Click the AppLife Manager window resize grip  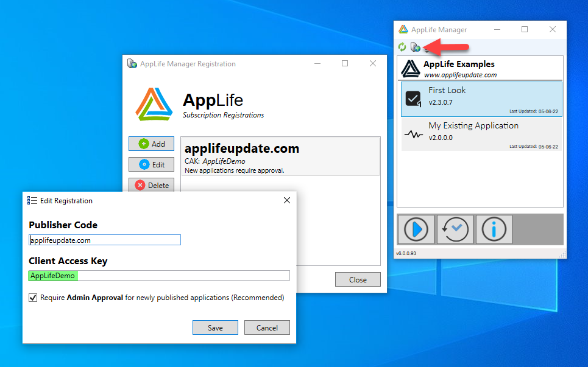563,254
